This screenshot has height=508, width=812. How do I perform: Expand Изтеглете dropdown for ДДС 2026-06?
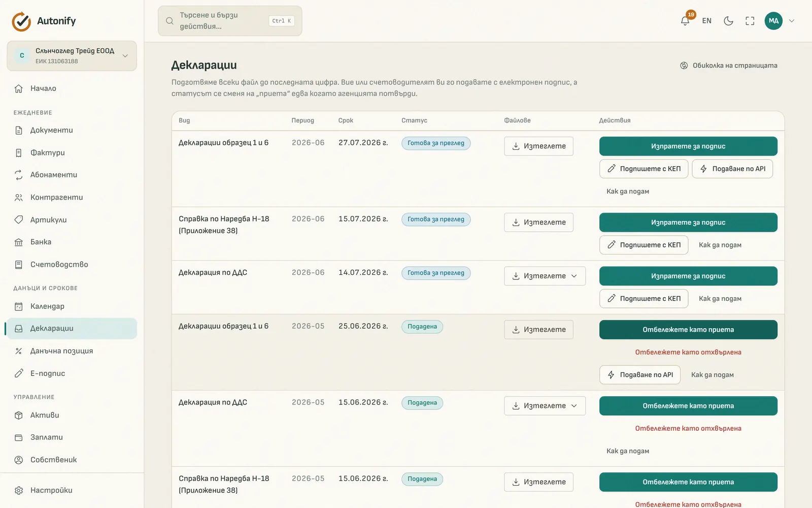click(545, 276)
